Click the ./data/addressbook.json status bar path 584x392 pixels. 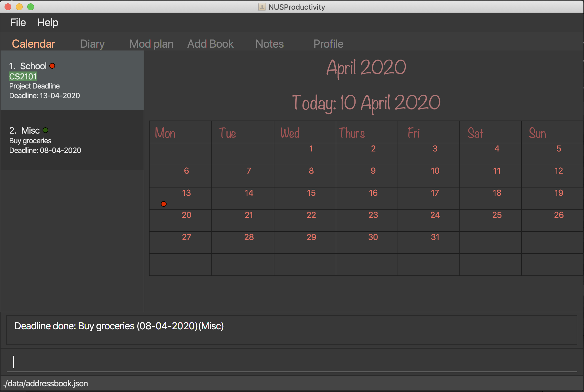point(45,383)
